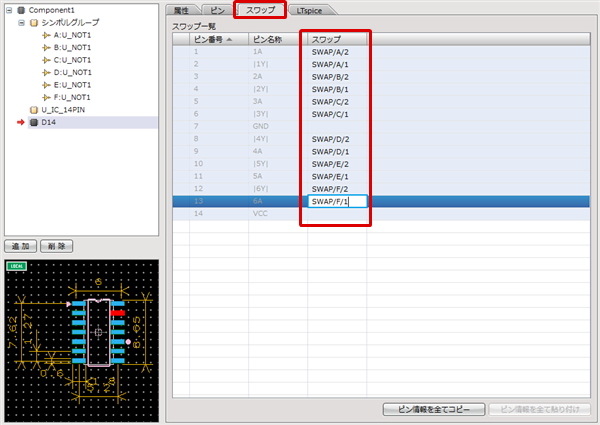Screen dimensions: 600x425
Task: Click the C:U_NOT1 gate icon
Action: point(46,60)
